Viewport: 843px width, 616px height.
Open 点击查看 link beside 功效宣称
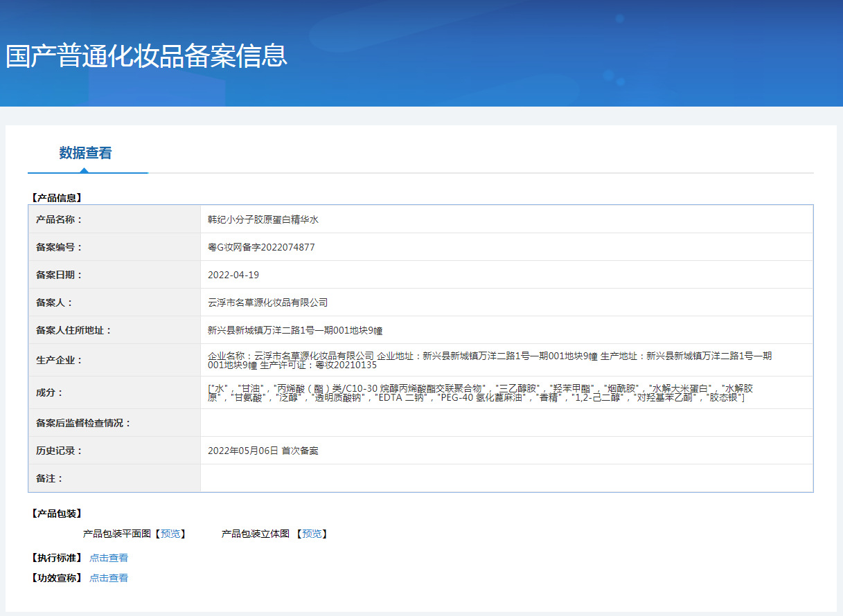pyautogui.click(x=109, y=578)
